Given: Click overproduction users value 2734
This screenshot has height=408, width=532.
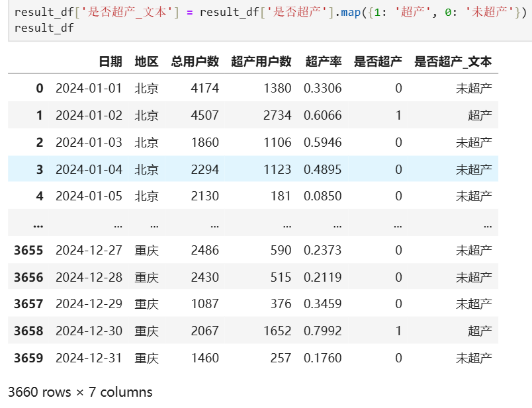Looking at the screenshot, I should click(277, 115).
